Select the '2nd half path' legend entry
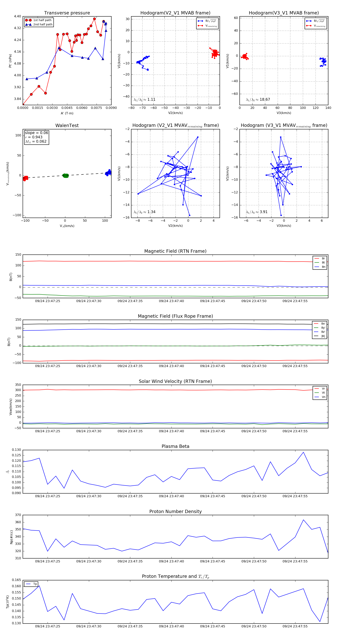Viewport: 351px width, 644px height. click(x=38, y=25)
